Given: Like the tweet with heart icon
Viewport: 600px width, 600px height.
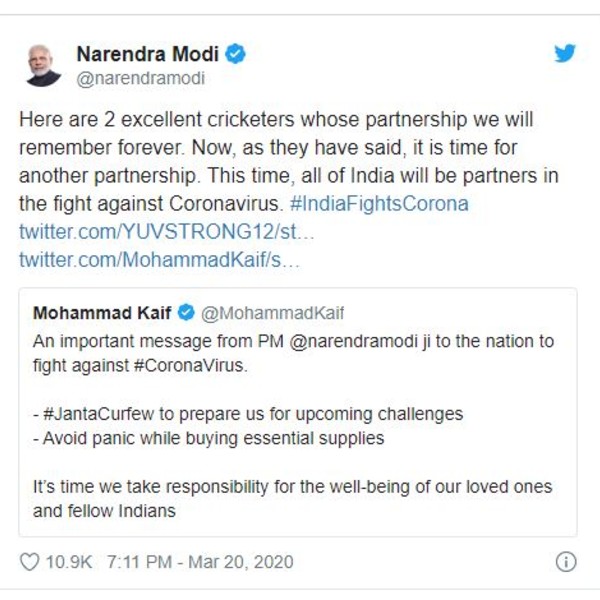Looking at the screenshot, I should pyautogui.click(x=30, y=561).
